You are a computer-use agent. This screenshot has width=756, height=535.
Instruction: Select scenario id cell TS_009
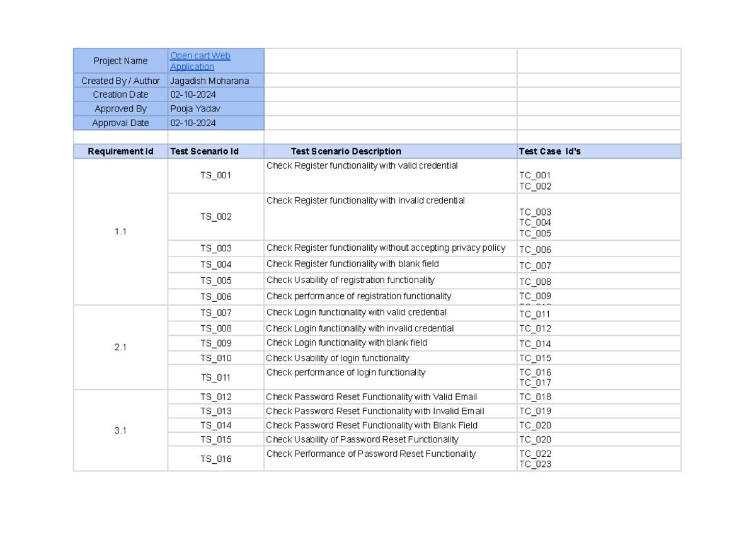[215, 343]
